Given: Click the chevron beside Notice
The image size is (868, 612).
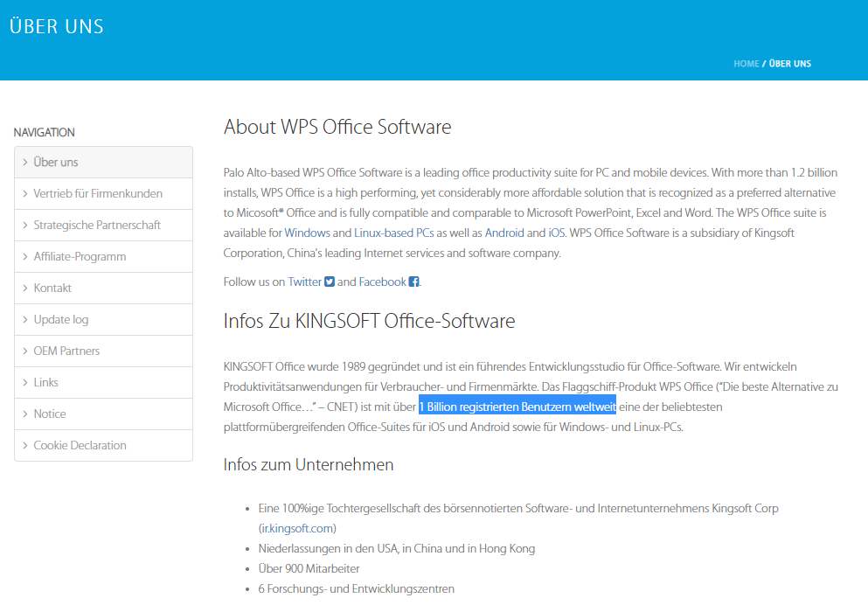Looking at the screenshot, I should tap(25, 414).
